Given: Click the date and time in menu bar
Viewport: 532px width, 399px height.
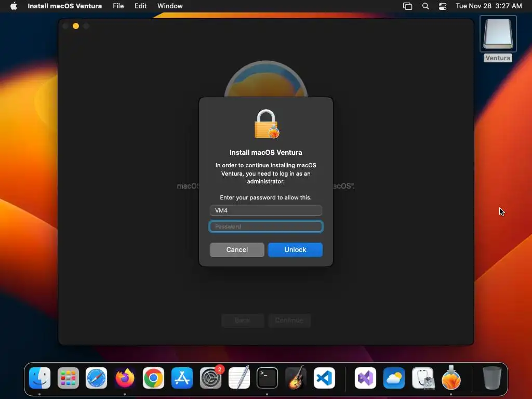Looking at the screenshot, I should [488, 6].
